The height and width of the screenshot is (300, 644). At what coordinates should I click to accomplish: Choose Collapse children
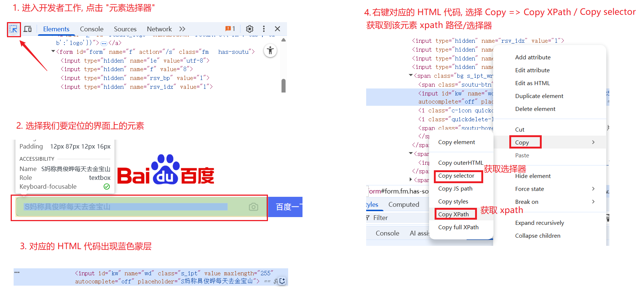pyautogui.click(x=538, y=236)
